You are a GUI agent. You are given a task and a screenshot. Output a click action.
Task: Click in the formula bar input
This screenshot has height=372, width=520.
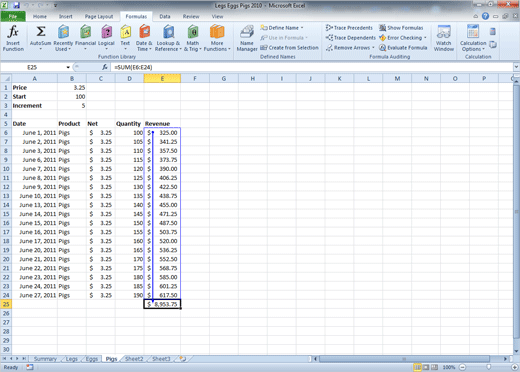coord(312,67)
